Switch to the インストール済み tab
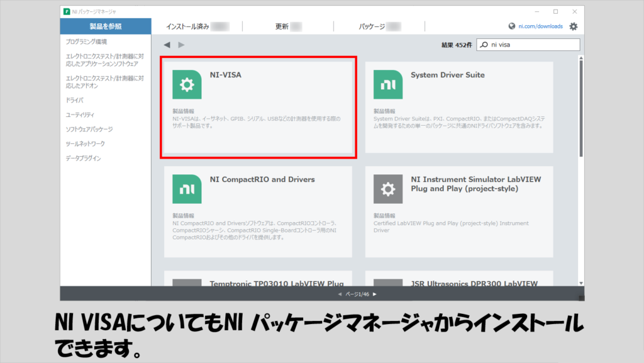Image resolution: width=644 pixels, height=363 pixels. pyautogui.click(x=197, y=26)
